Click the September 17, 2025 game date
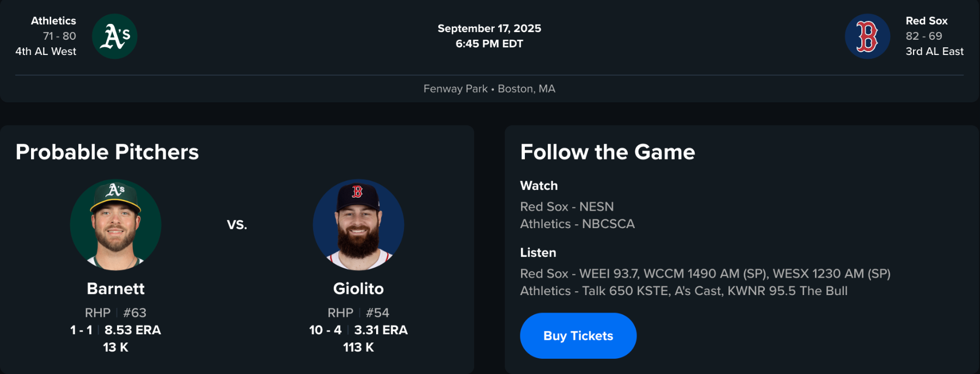The width and height of the screenshot is (980, 374). (x=489, y=28)
